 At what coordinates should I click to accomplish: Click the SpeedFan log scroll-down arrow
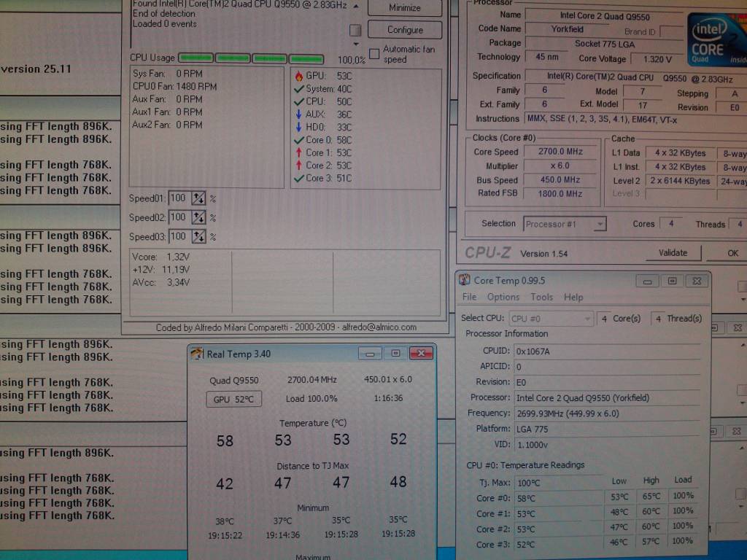356,44
